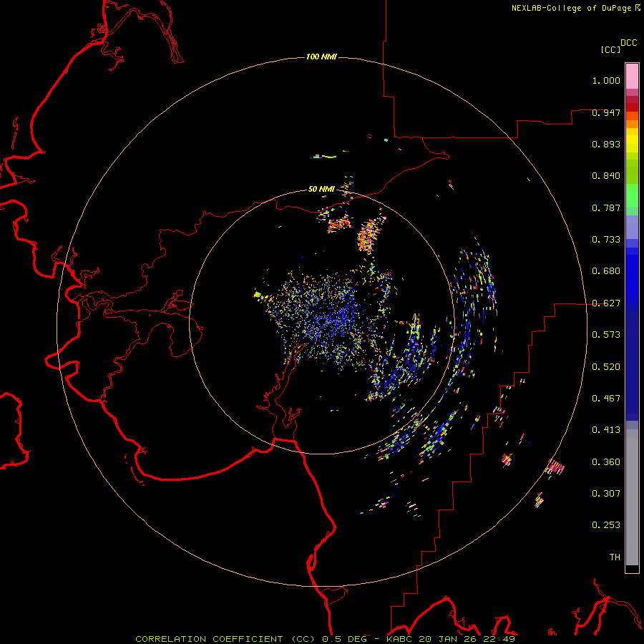
Task: Click the [CC] units label
Action: 611,49
